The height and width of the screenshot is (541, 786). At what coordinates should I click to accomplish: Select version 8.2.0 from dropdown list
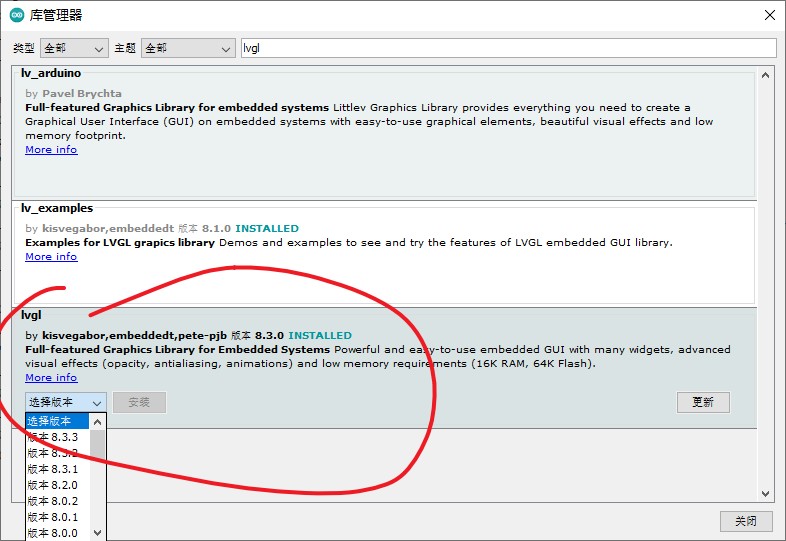(x=57, y=485)
